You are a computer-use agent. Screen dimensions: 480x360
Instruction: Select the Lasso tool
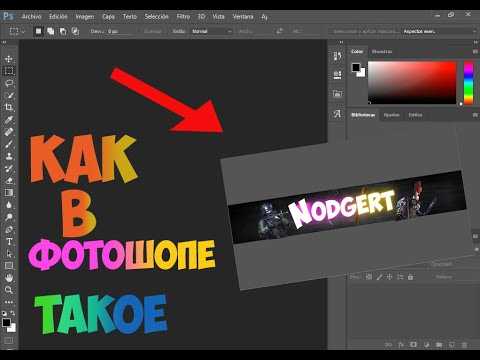click(9, 83)
